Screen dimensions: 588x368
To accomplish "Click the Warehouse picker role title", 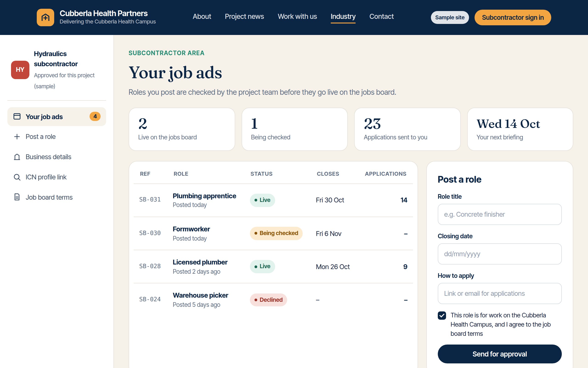I will pos(200,295).
